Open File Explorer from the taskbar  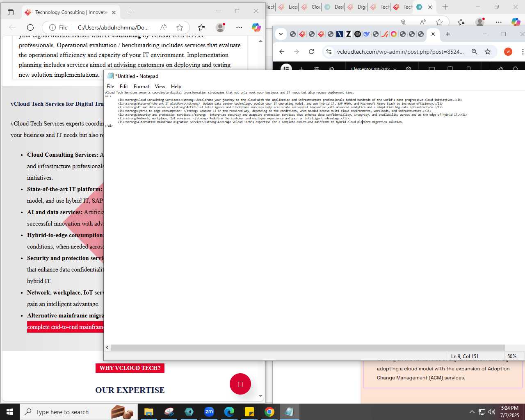point(148,412)
